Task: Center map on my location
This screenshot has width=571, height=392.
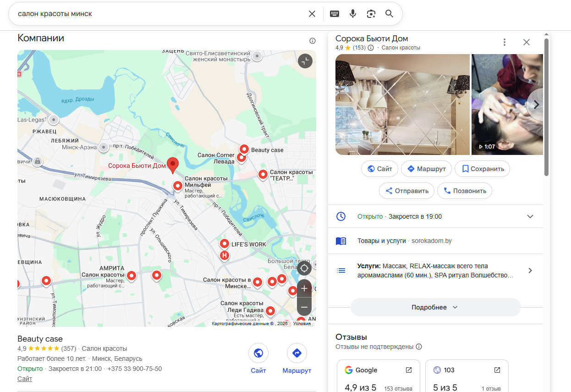Action: tap(304, 269)
